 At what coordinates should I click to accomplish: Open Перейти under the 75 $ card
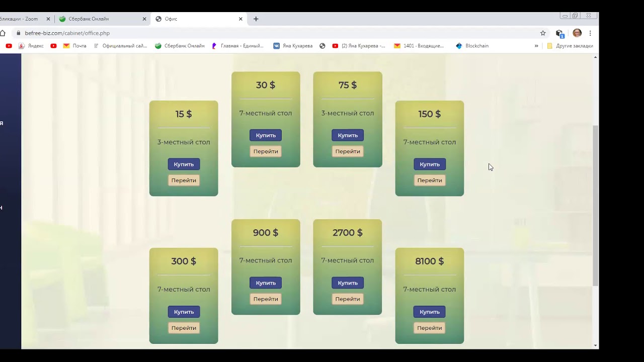pyautogui.click(x=348, y=151)
